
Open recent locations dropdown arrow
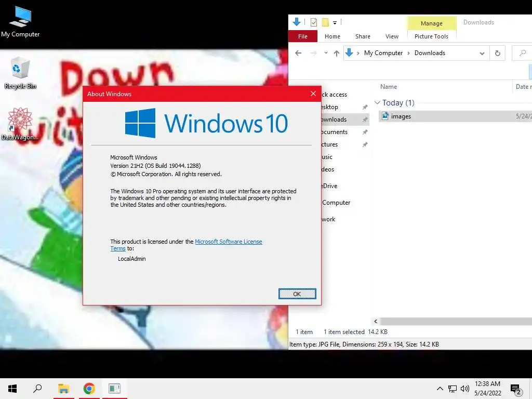pyautogui.click(x=326, y=53)
